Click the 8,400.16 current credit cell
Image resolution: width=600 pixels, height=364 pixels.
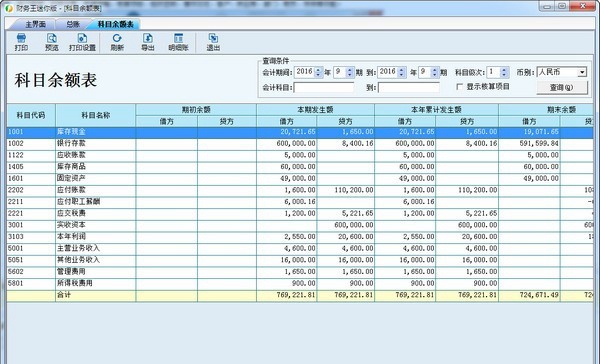346,144
